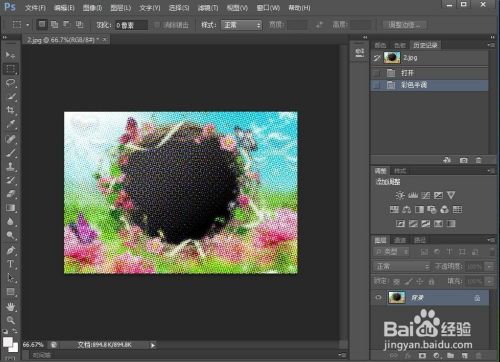The width and height of the screenshot is (500, 362).
Task: Select the Move tool
Action: 10,54
